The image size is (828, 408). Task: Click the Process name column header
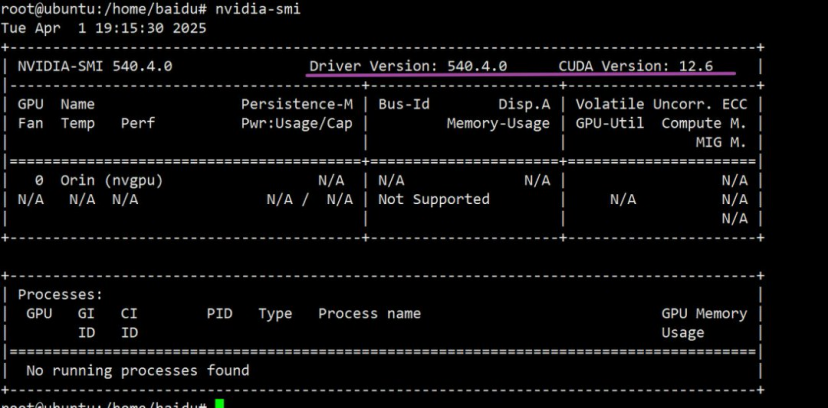[x=370, y=314]
